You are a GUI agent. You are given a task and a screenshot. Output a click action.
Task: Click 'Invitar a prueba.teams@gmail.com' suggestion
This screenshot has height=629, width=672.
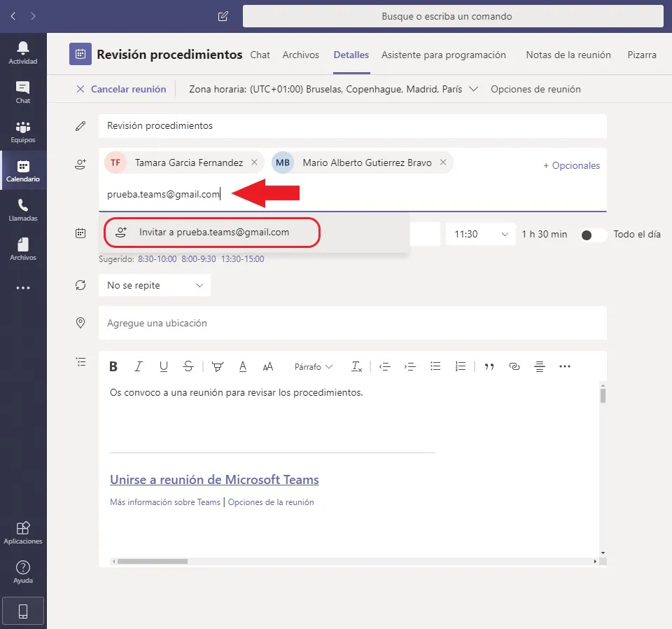[213, 233]
